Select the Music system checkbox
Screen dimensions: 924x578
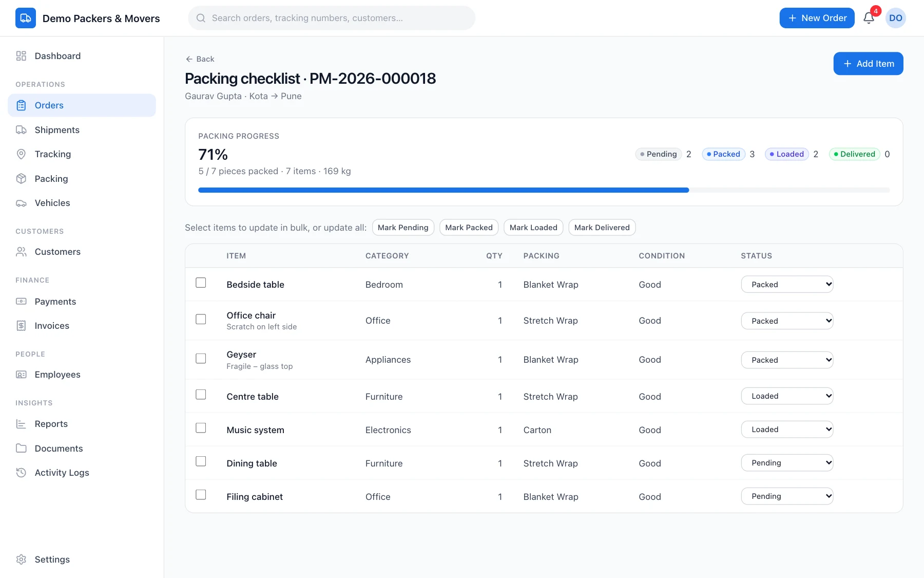201,428
